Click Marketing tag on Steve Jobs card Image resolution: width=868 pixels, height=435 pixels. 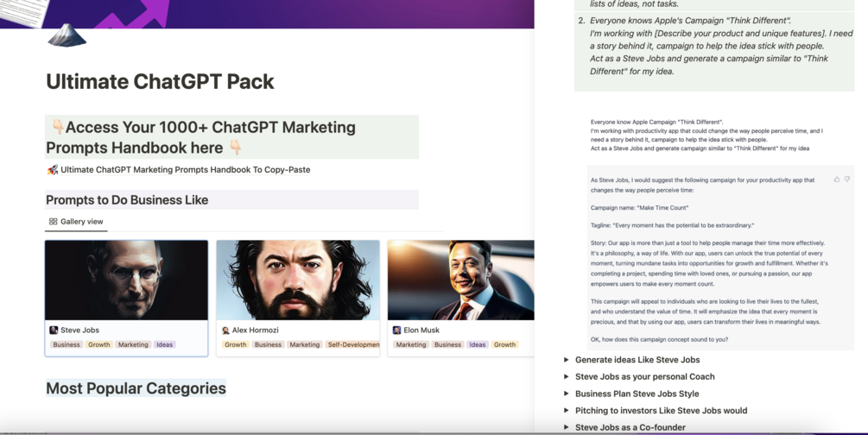tap(133, 344)
